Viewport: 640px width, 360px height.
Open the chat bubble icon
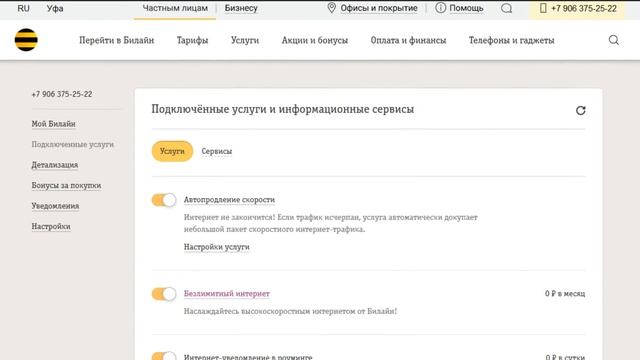pos(507,8)
